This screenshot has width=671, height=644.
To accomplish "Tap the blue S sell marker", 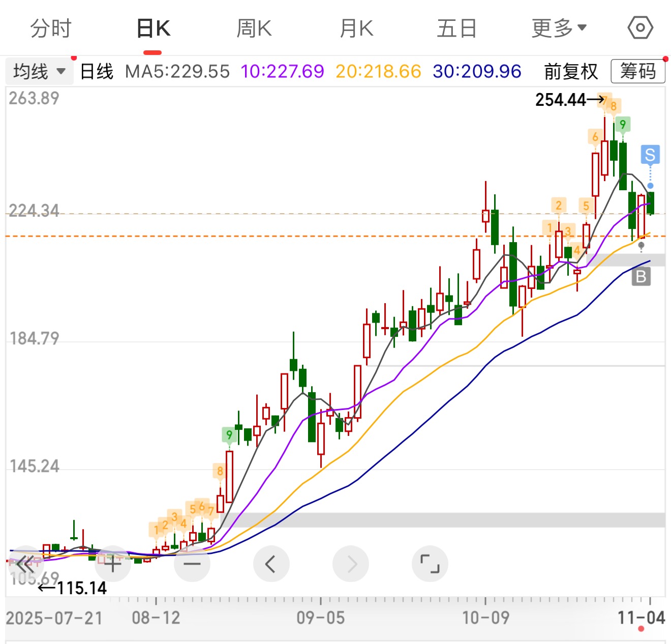I will coord(650,155).
